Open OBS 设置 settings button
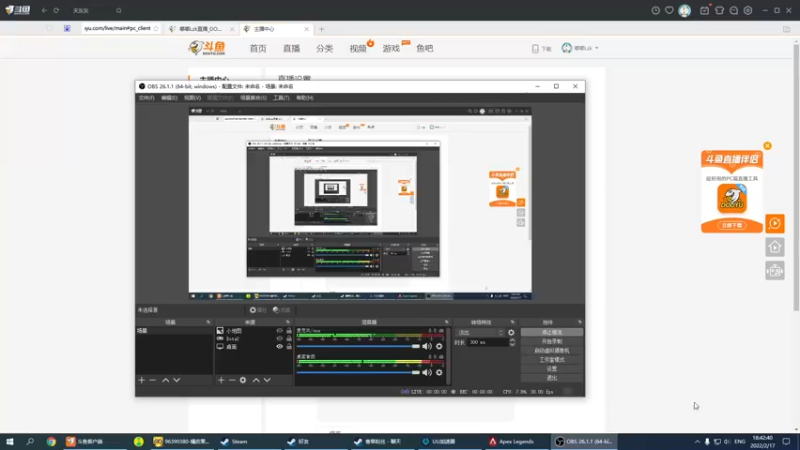The width and height of the screenshot is (800, 450). [552, 369]
